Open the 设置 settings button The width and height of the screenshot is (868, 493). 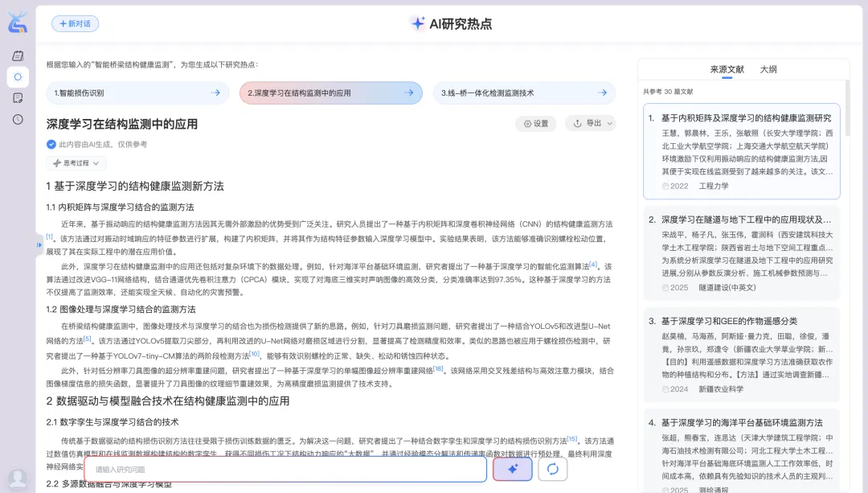point(535,124)
